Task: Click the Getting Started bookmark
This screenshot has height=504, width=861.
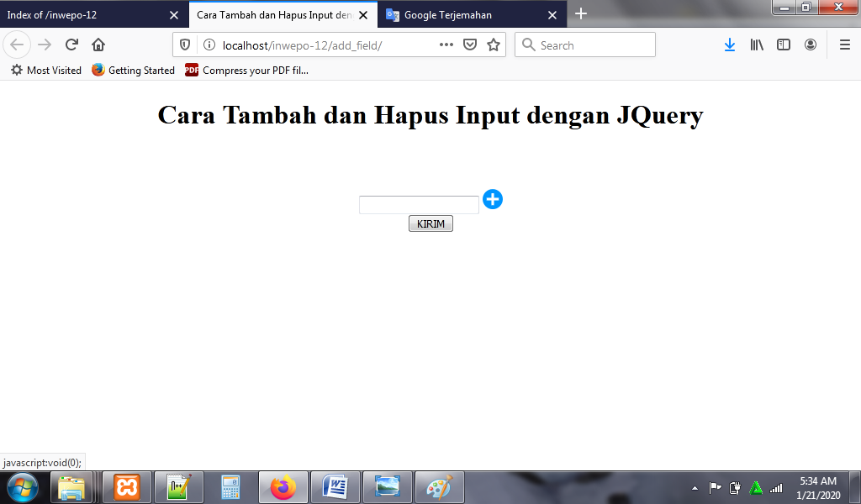Action: click(134, 71)
